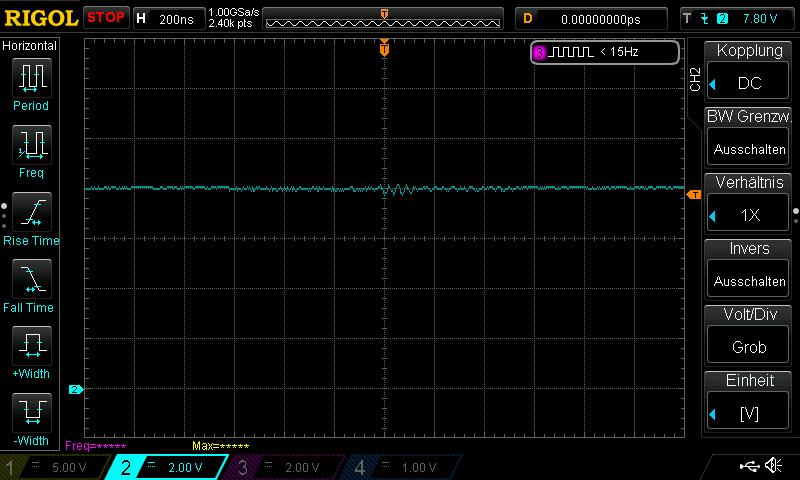Click the channel 3 frequency counter readout
The height and width of the screenshot is (480, 800).
click(605, 52)
